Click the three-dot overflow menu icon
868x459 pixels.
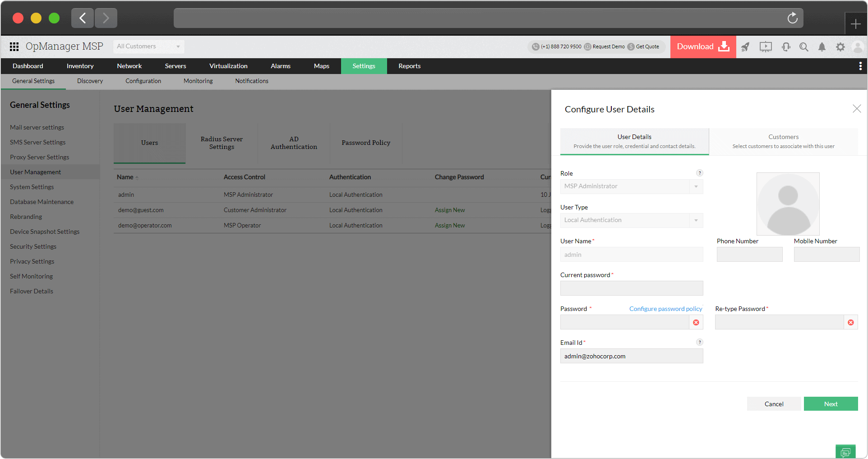(860, 66)
